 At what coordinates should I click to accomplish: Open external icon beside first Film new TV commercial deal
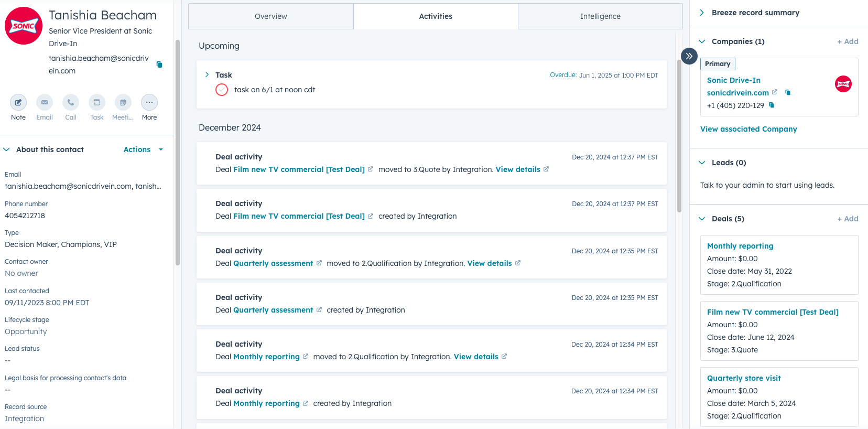pos(371,169)
